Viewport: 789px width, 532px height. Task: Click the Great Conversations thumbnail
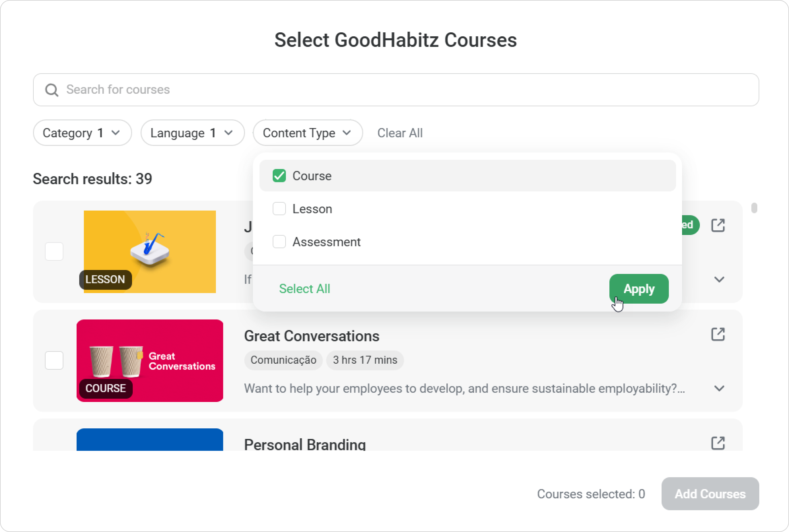click(x=150, y=361)
